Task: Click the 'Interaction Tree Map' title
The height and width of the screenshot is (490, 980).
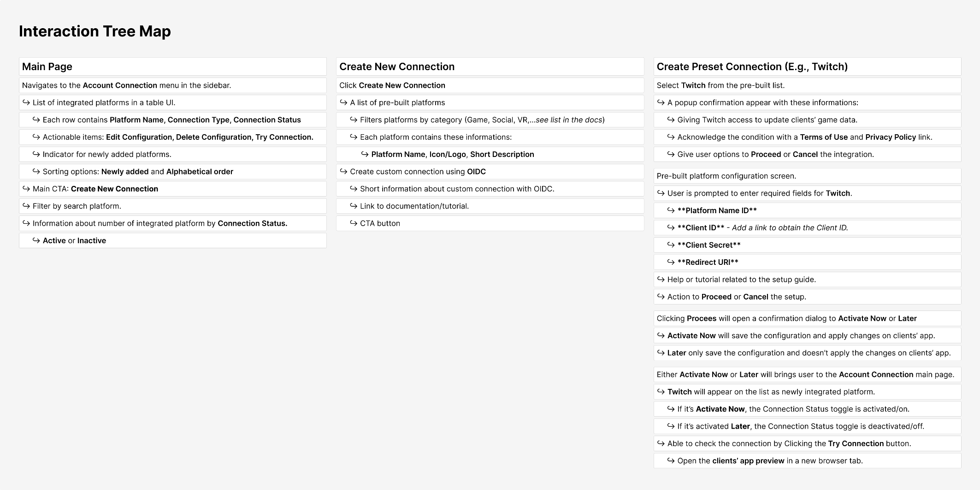Action: coord(95,31)
